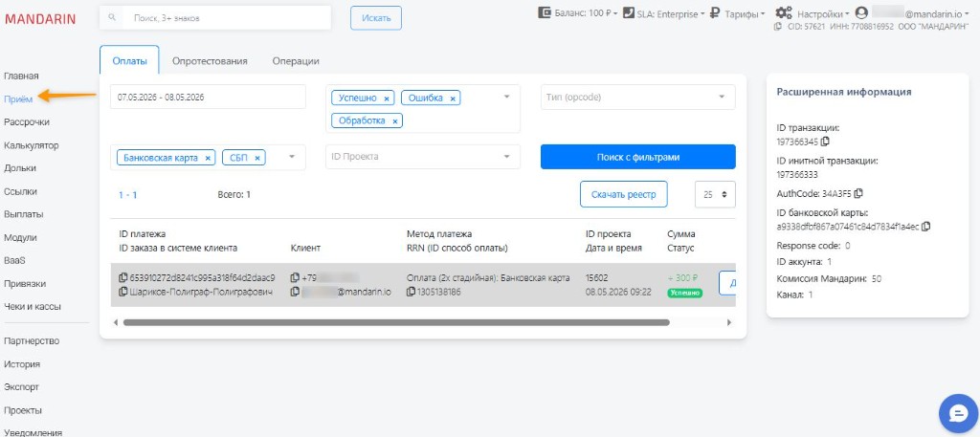The image size is (980, 437).
Task: Click the horizontal table scrollbar
Action: [x=396, y=323]
